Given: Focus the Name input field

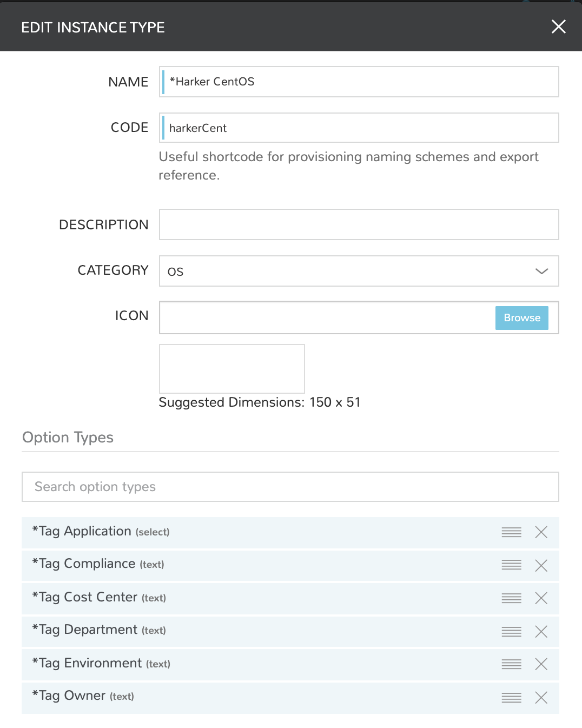Looking at the screenshot, I should tap(359, 82).
